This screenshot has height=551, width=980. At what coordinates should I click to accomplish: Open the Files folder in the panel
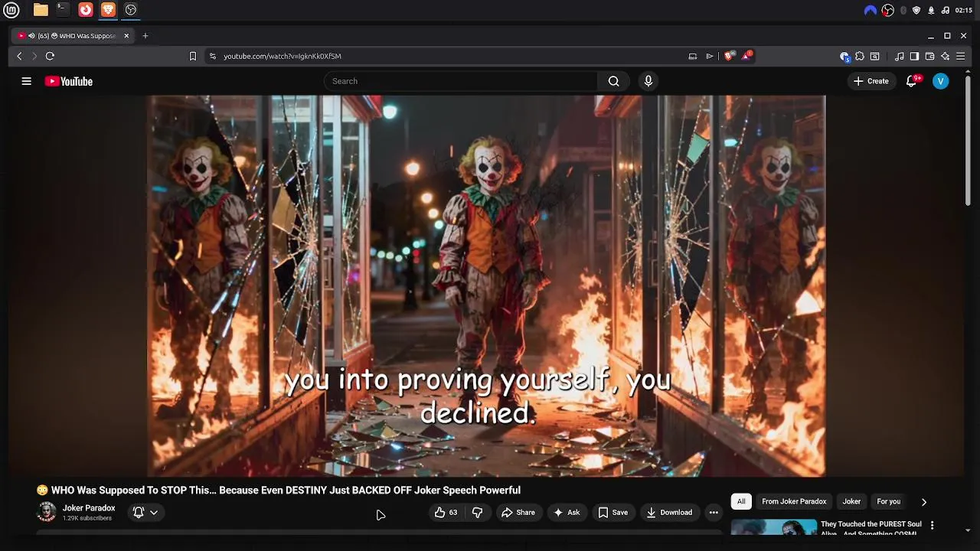coord(41,10)
